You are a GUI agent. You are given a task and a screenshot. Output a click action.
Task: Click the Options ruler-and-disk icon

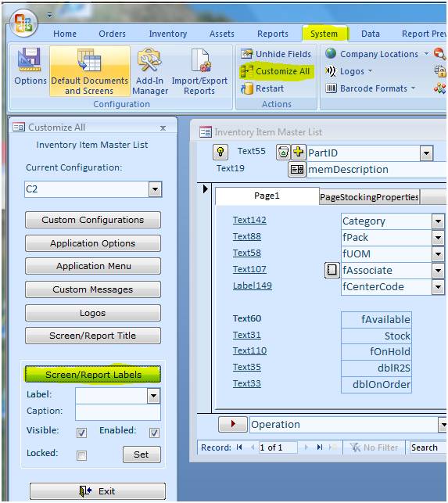coord(30,60)
